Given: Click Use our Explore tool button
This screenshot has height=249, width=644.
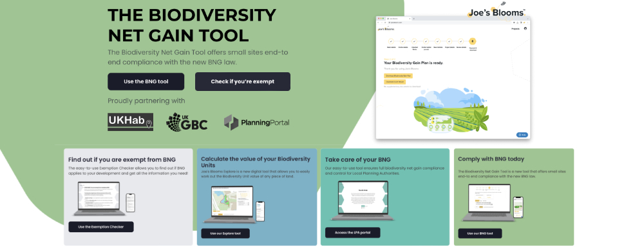Looking at the screenshot, I should pyautogui.click(x=225, y=234).
